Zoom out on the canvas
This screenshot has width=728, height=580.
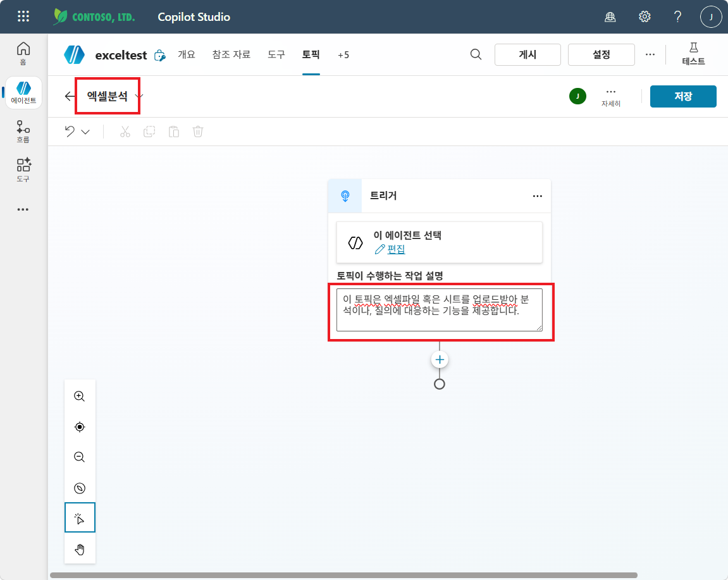pos(80,457)
